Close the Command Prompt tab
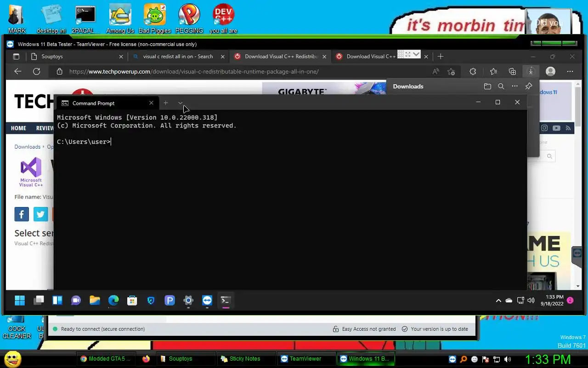 151,103
